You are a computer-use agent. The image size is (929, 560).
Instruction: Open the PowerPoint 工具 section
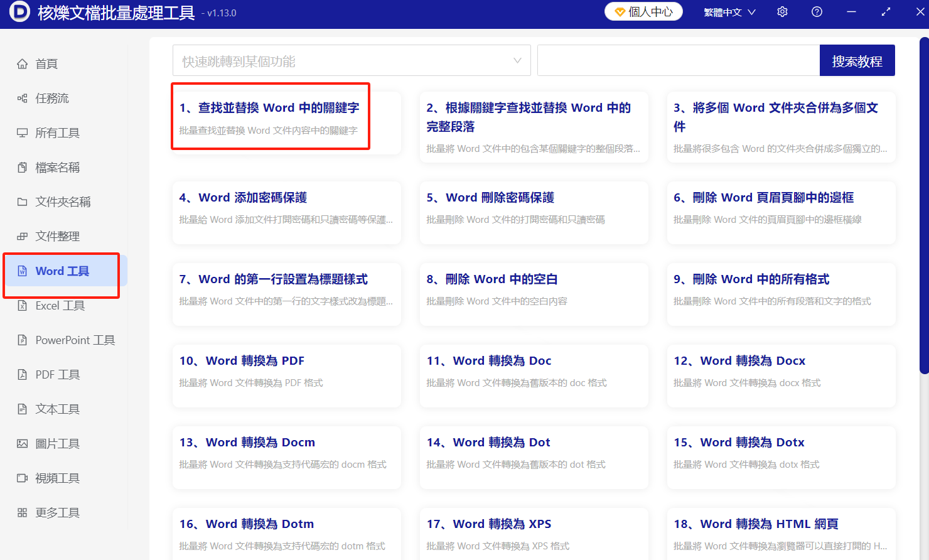(65, 340)
